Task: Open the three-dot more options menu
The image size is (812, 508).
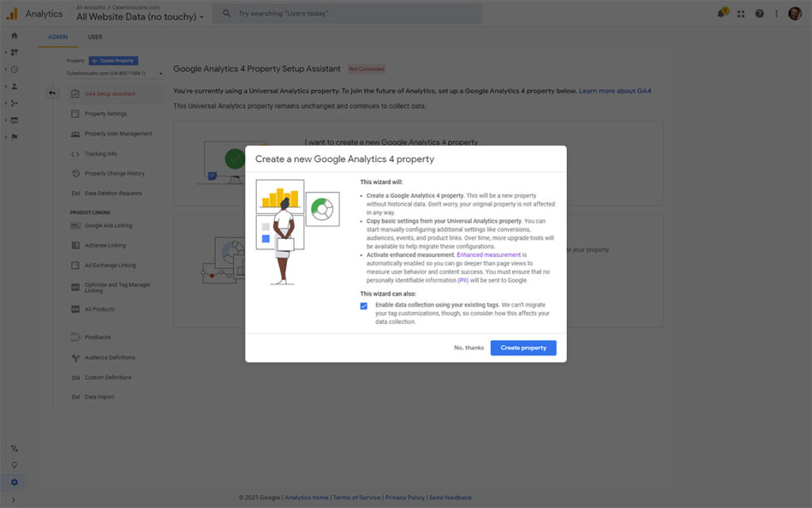Action: [776, 14]
